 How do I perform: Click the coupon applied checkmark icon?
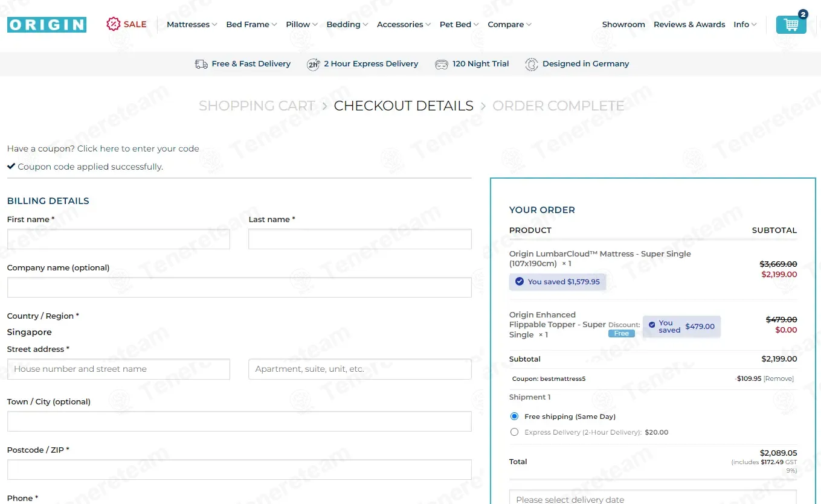coord(11,166)
